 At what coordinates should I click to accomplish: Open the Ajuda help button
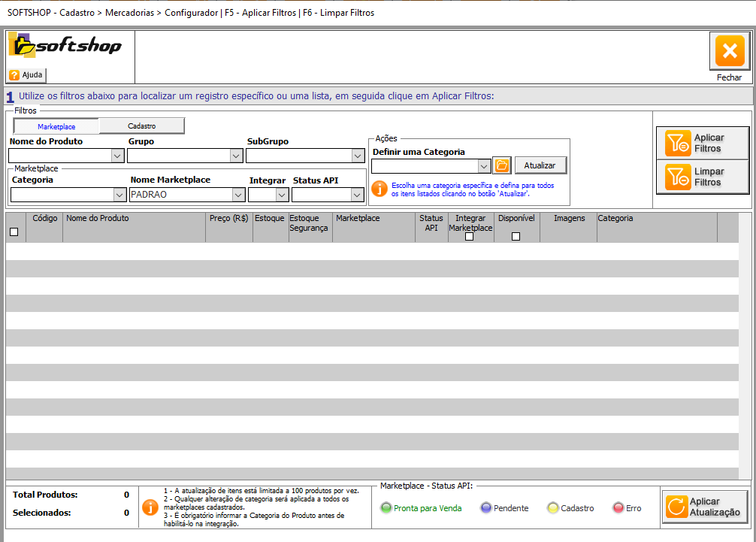coord(26,75)
